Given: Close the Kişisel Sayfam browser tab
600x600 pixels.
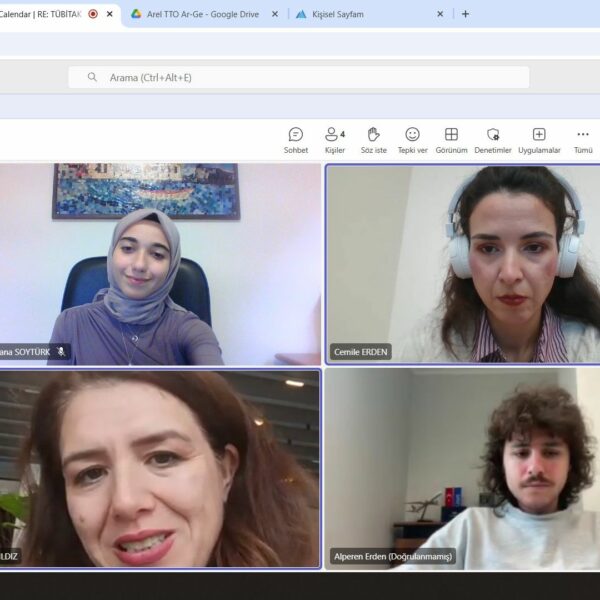Looking at the screenshot, I should 440,14.
